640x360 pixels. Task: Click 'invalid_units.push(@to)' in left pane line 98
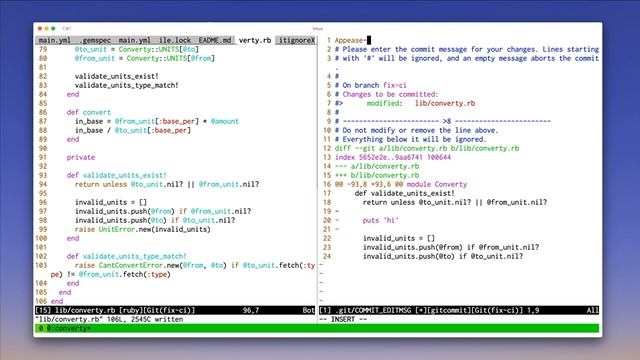pyautogui.click(x=120, y=220)
